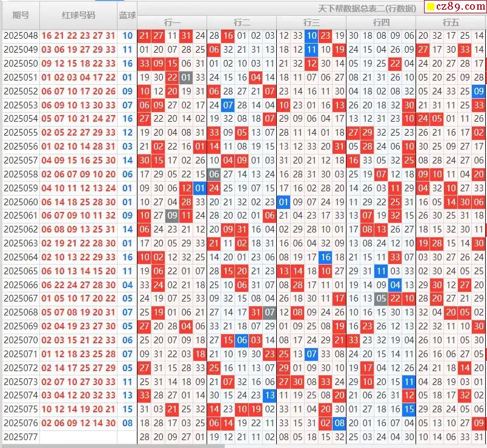Select the 行三 column group header
Viewport: 487px width, 448px height.
[x=311, y=22]
